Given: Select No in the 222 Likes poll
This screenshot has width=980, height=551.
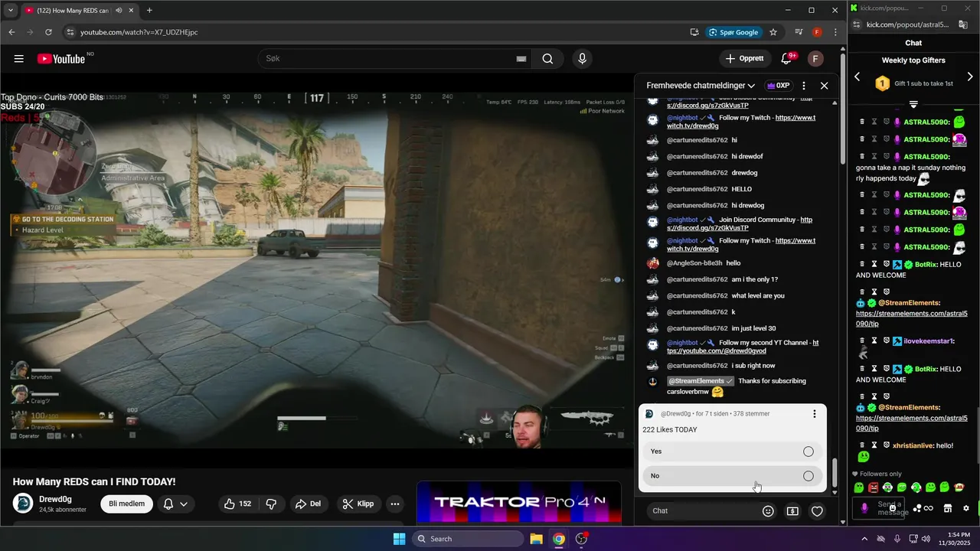Looking at the screenshot, I should coord(733,476).
